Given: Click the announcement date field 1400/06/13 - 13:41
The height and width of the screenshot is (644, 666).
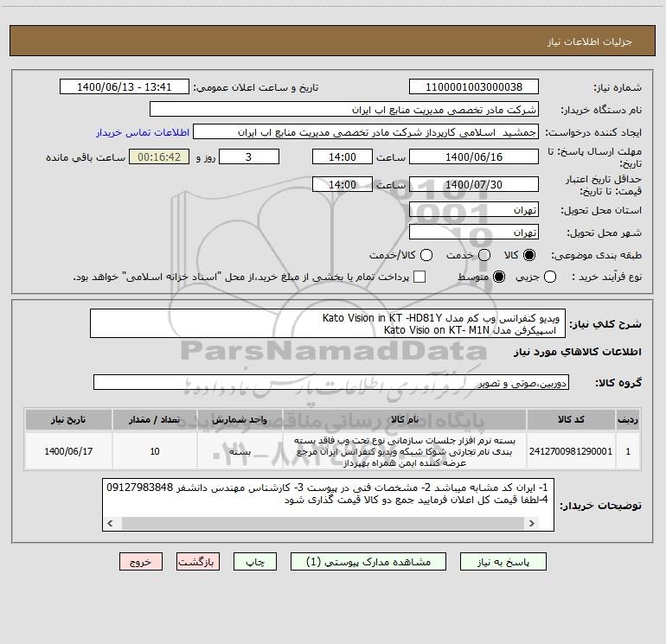Looking at the screenshot, I should (x=124, y=87).
